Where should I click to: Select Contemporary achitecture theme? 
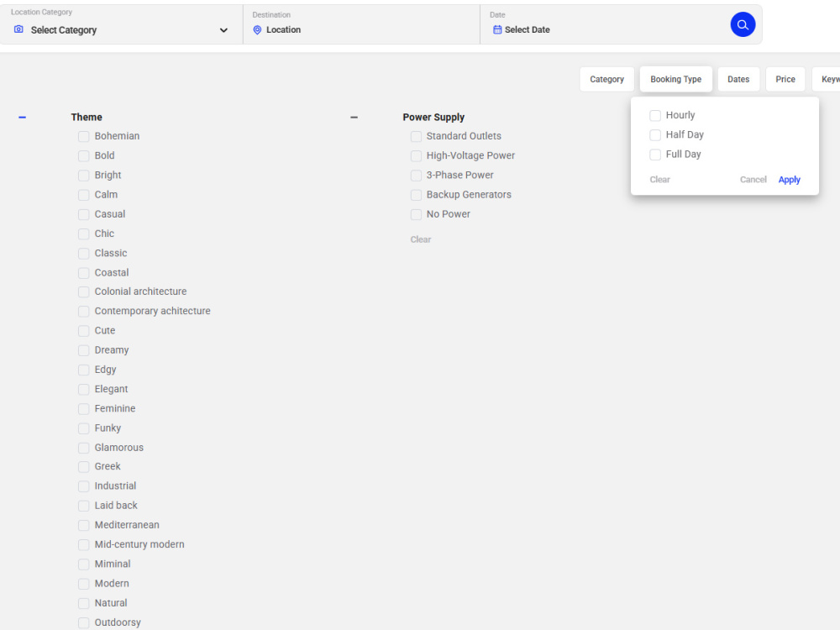coord(83,312)
